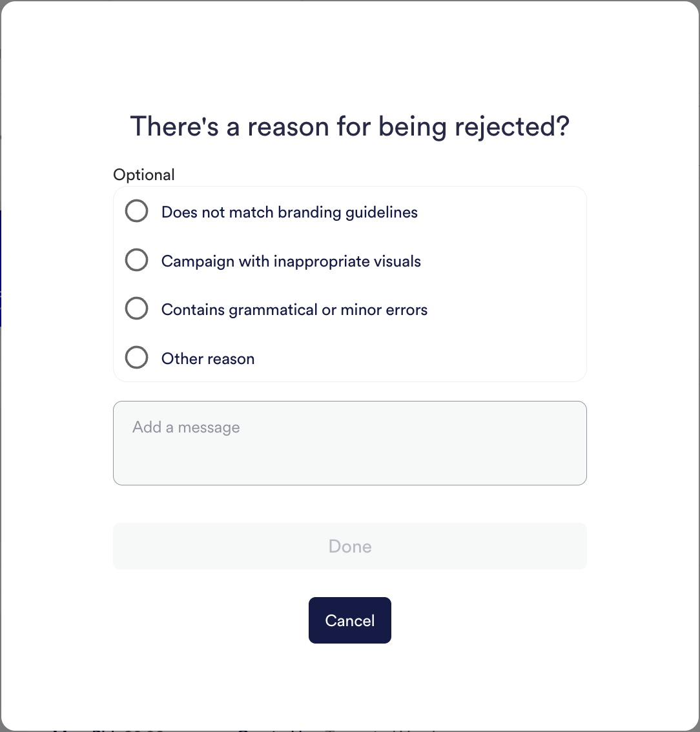This screenshot has height=732, width=700.
Task: Click the rejection reasons list panel
Action: click(349, 284)
